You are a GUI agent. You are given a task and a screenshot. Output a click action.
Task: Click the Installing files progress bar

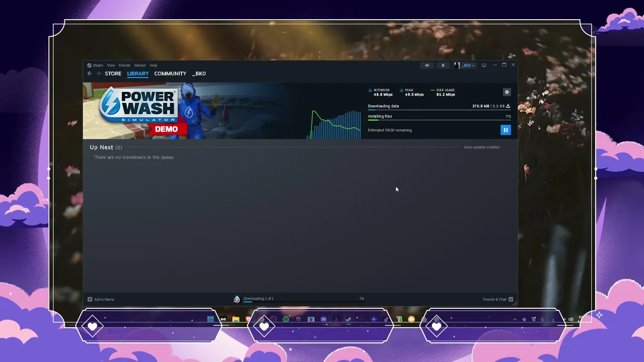(x=439, y=120)
